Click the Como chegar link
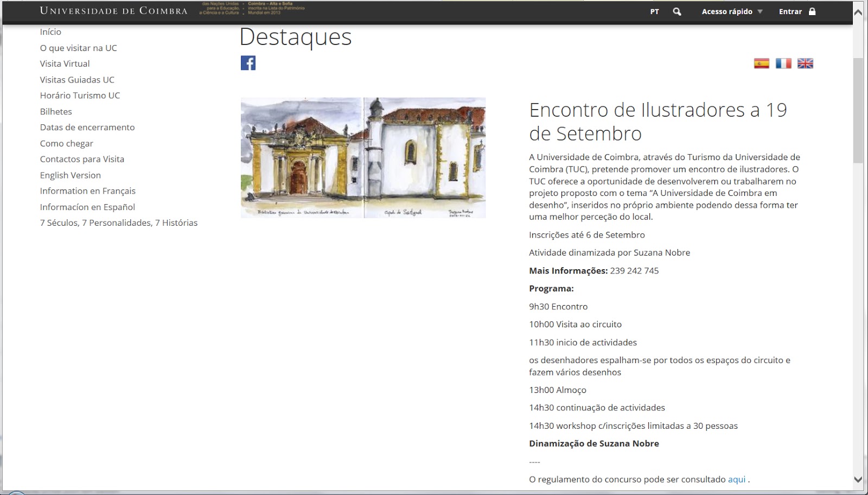 tap(66, 143)
